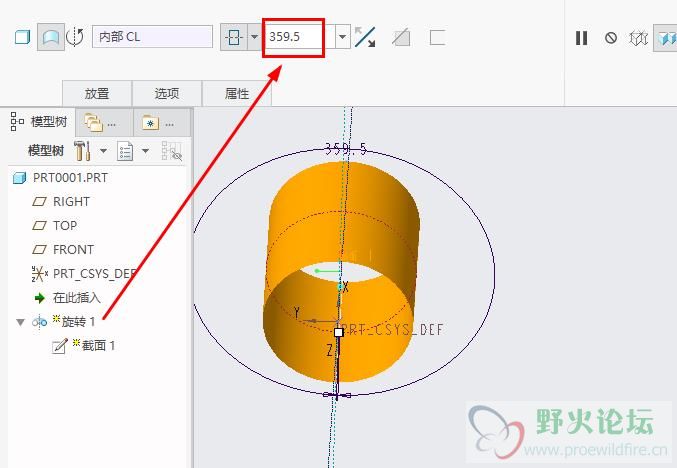Open the 放置 tab
The height and width of the screenshot is (468, 677).
pos(97,93)
